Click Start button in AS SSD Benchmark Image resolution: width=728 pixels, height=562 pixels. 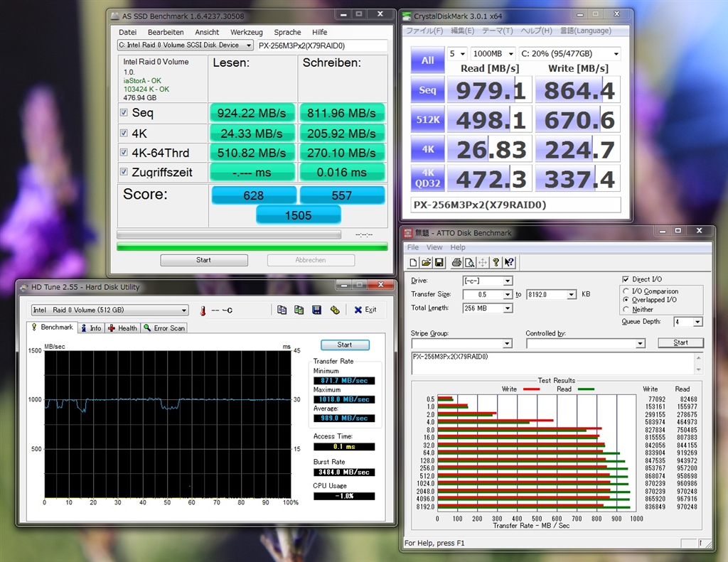click(x=204, y=260)
